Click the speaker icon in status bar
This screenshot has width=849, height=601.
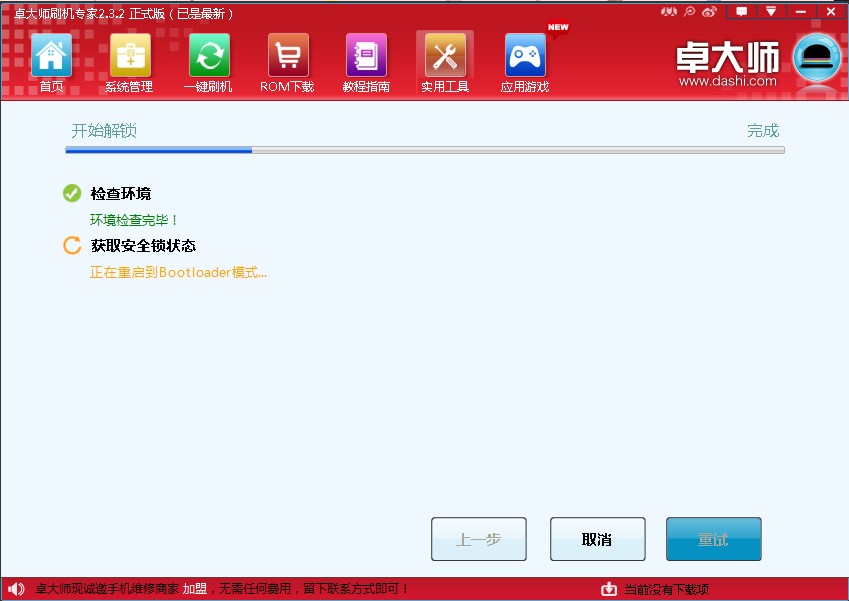click(x=16, y=589)
